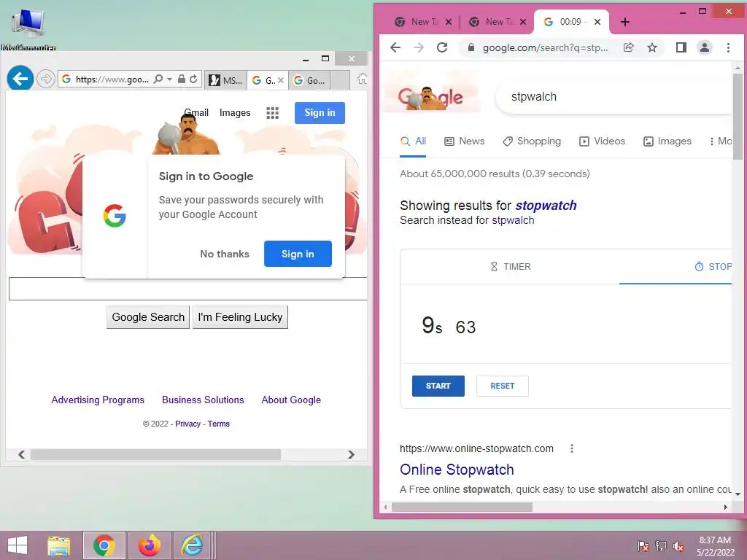The width and height of the screenshot is (747, 560).
Task: Click Chrome vertical scrollbar thumb
Action: (x=738, y=116)
